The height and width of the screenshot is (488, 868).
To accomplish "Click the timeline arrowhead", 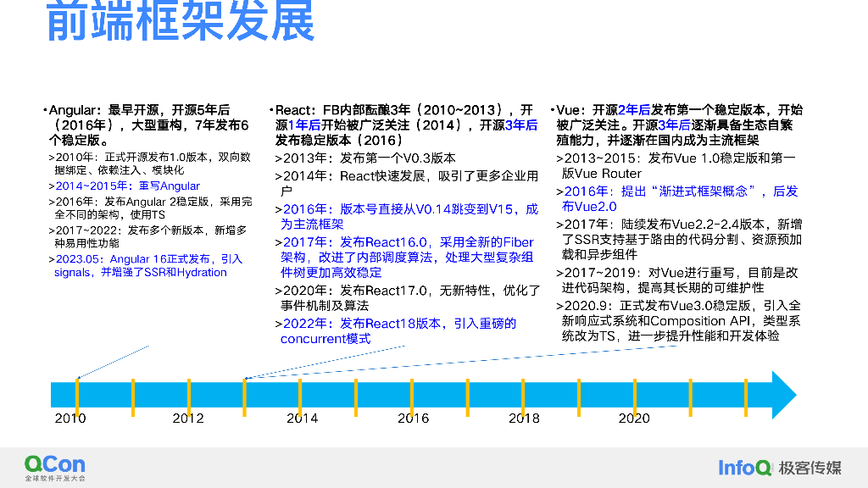I will tap(783, 395).
